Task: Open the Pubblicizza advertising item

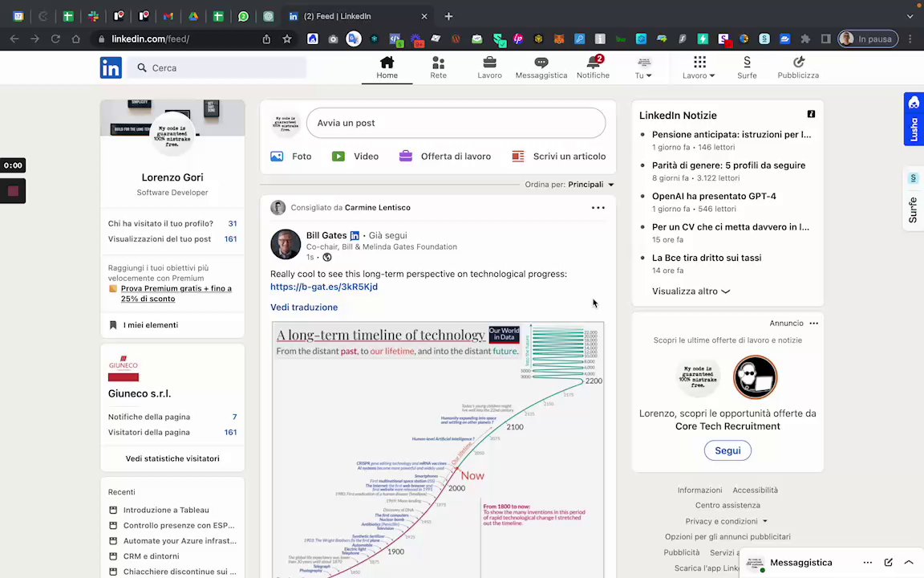Action: point(798,67)
